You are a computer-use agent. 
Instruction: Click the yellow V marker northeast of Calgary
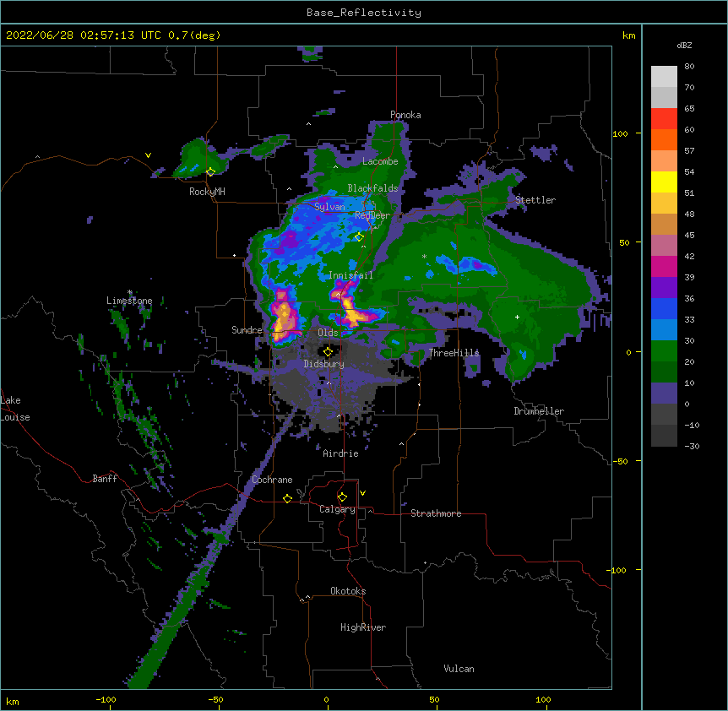362,493
